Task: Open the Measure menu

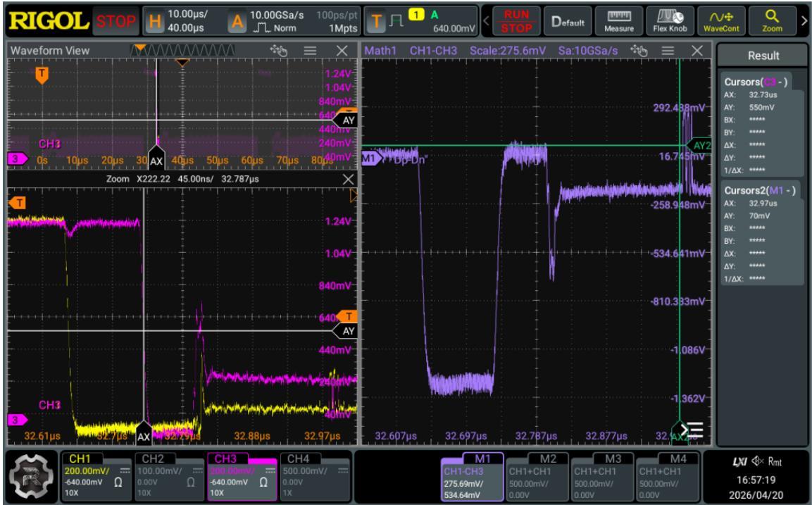Action: [619, 21]
